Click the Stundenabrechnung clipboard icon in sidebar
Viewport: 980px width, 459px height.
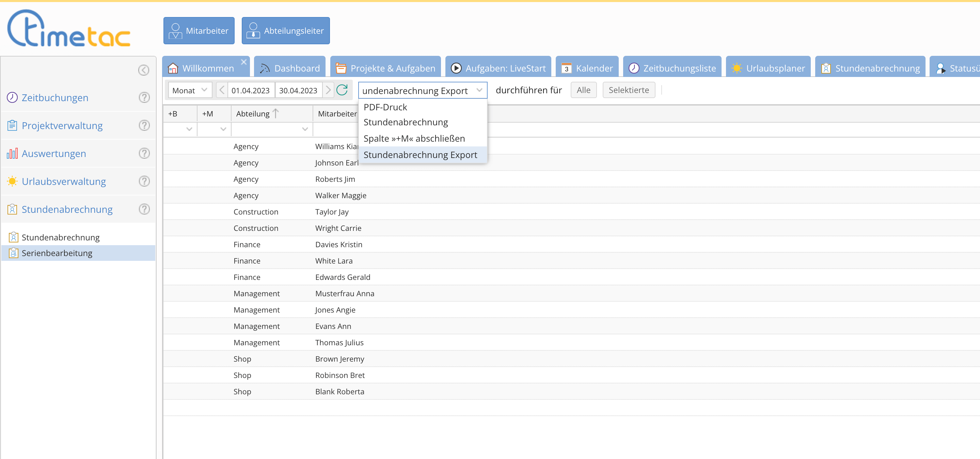tap(13, 209)
